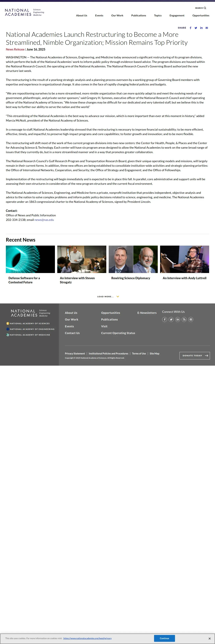Open footer About Us link

coord(71,313)
